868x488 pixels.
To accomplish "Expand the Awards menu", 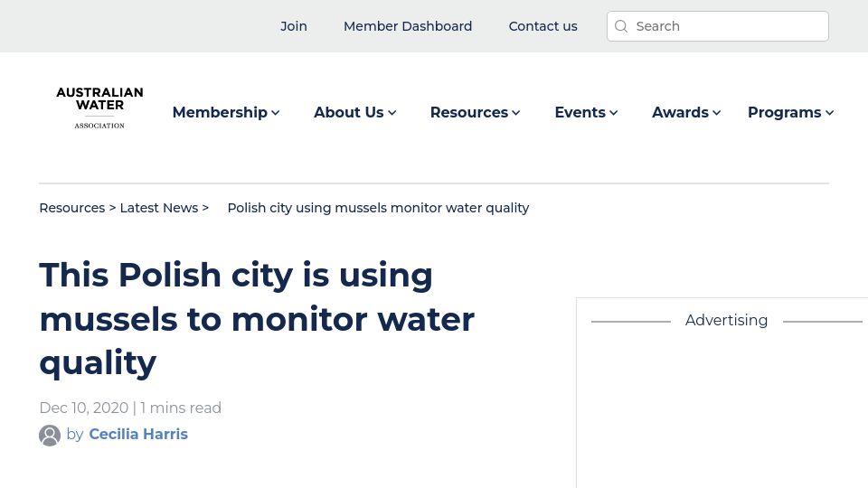I will (x=686, y=112).
